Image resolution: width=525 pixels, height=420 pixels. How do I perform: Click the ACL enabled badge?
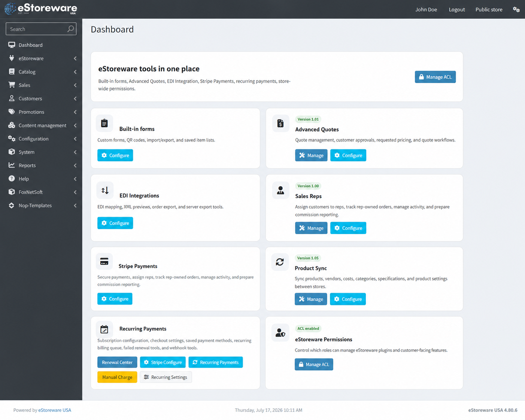pos(308,329)
